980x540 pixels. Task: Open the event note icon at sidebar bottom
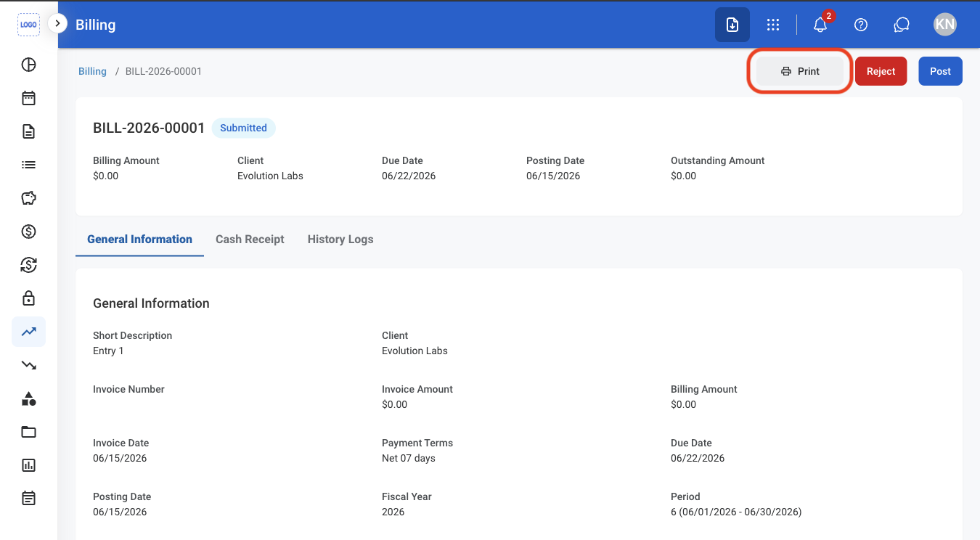28,499
